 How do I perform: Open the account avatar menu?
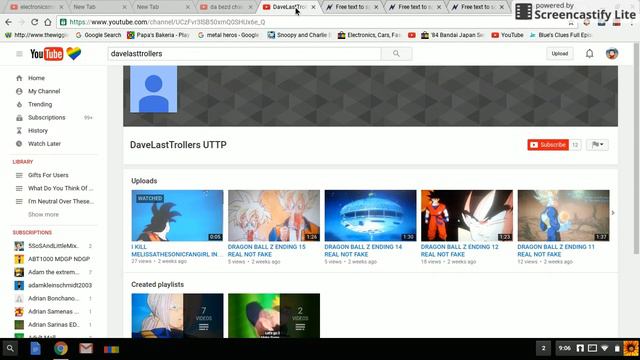[x=611, y=53]
